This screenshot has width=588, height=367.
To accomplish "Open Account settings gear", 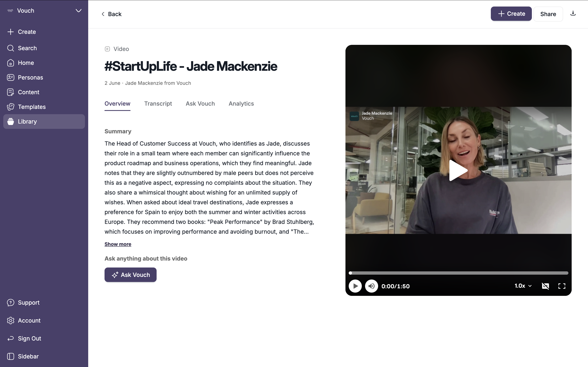I will point(10,321).
